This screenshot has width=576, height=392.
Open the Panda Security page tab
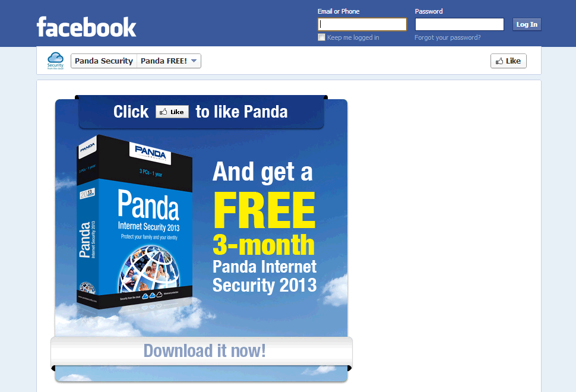(103, 61)
